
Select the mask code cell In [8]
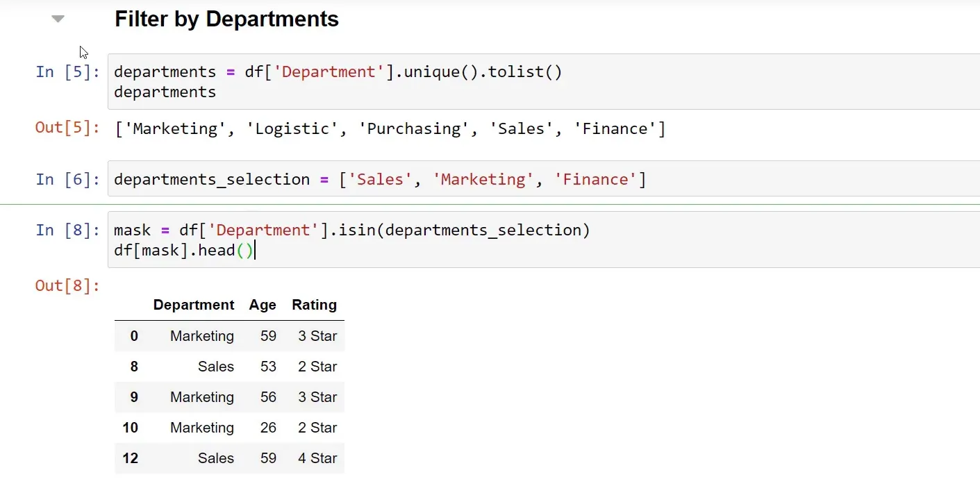click(347, 240)
